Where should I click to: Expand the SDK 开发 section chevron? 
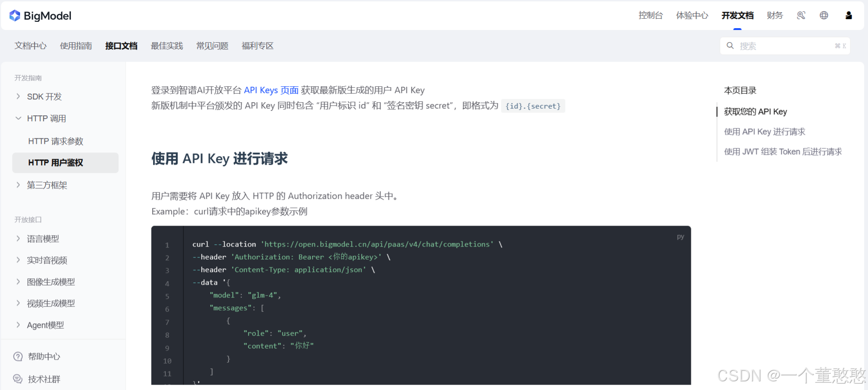click(18, 96)
